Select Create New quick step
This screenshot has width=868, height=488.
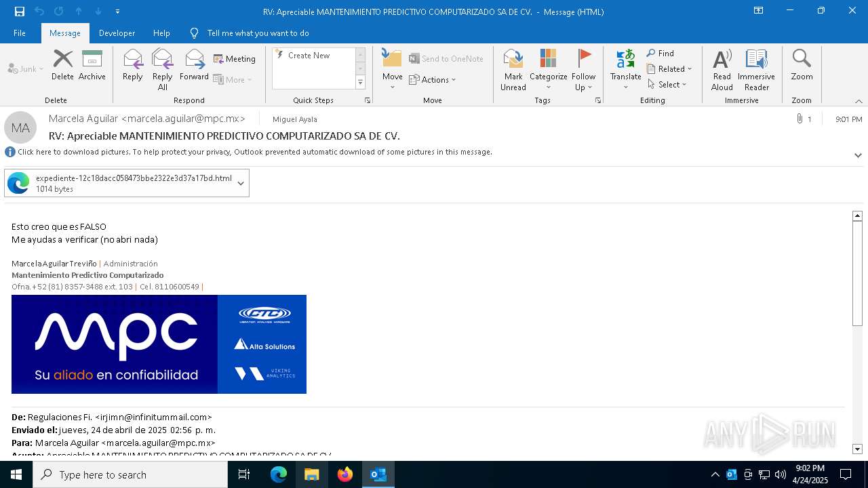point(309,56)
